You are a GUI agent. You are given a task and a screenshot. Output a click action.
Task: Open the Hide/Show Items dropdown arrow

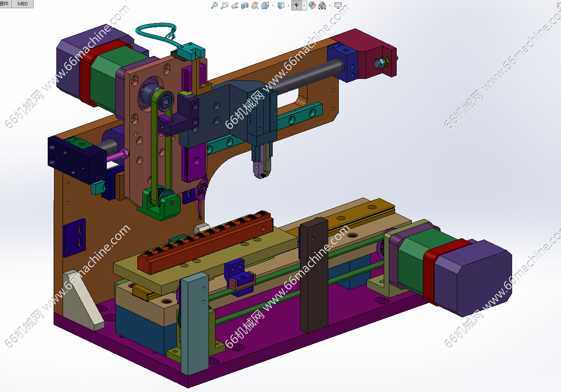[x=304, y=6]
